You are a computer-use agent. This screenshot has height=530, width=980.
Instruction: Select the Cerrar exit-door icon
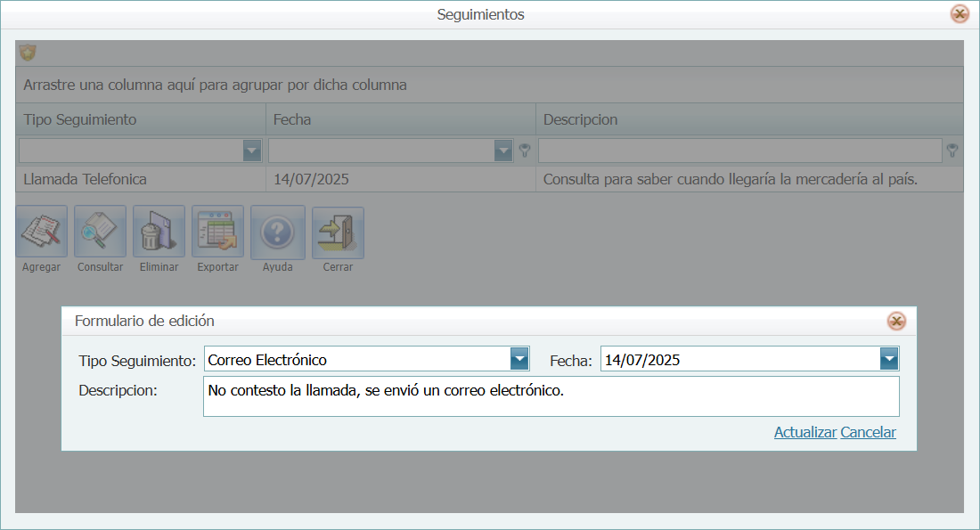point(337,232)
